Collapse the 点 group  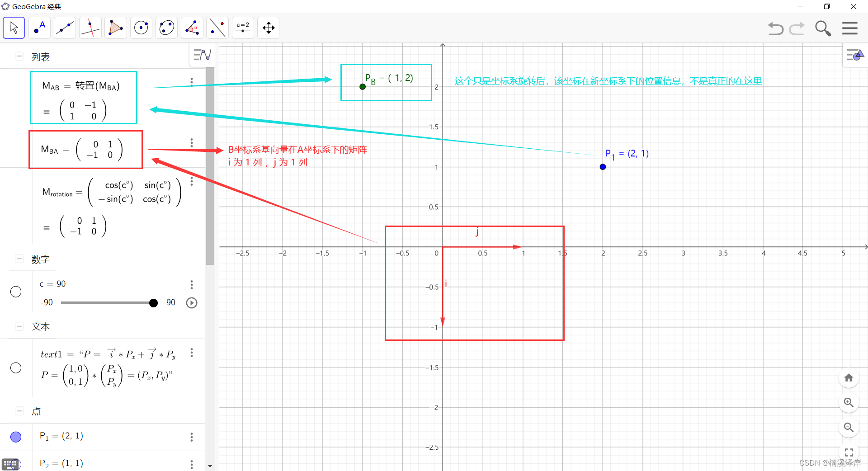(x=19, y=411)
